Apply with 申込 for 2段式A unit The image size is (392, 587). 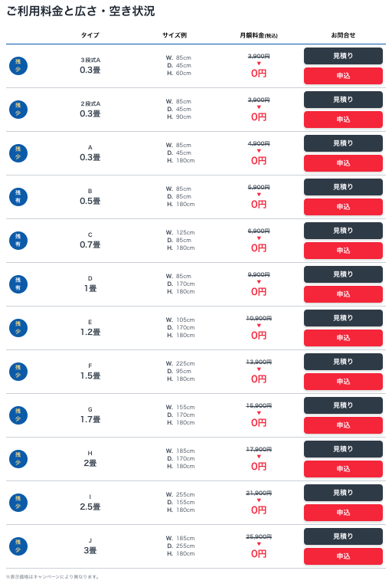(343, 120)
